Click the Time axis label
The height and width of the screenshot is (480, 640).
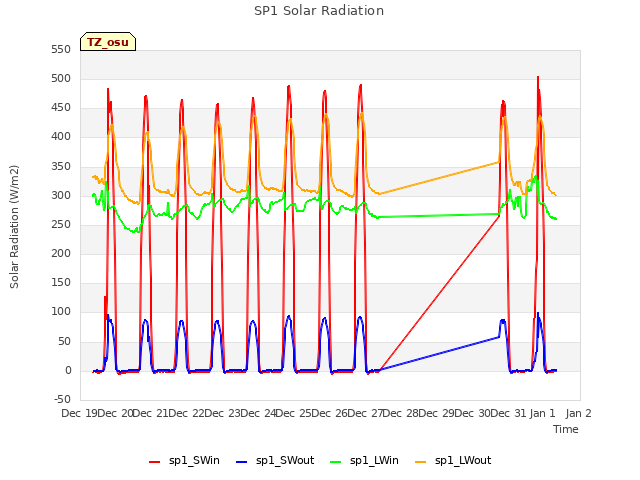(566, 429)
